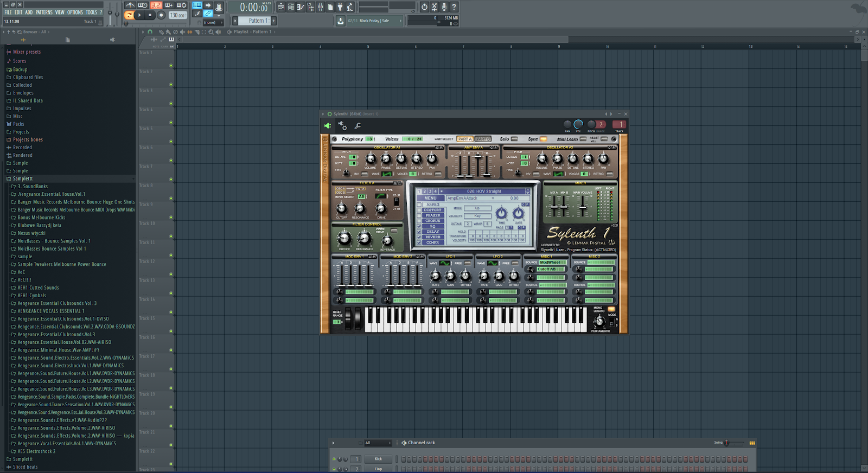Toggle song/pattern mode orange button
Image resolution: width=868 pixels, height=473 pixels.
coord(129,15)
